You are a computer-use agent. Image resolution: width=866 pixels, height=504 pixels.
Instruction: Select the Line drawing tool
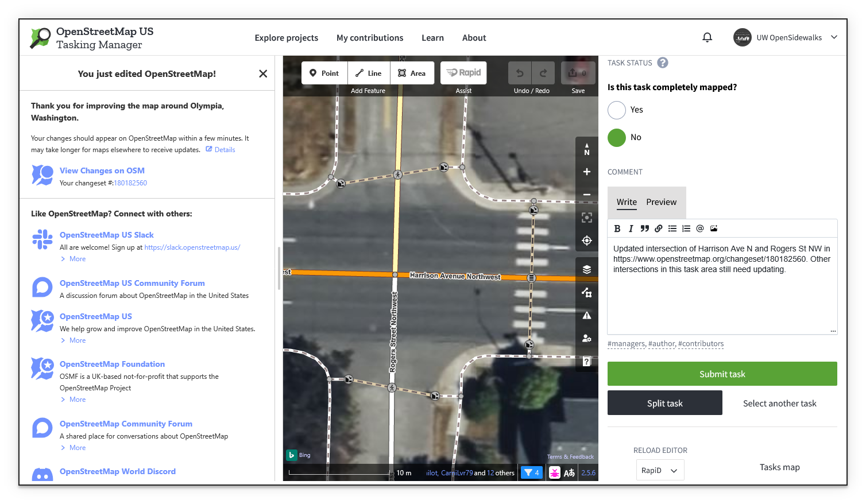pos(368,72)
